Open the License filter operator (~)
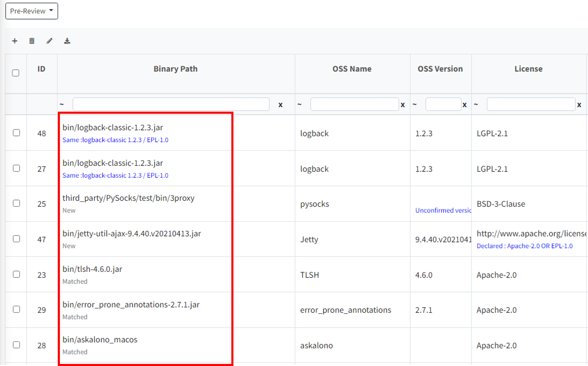Image resolution: width=588 pixels, height=366 pixels. coord(476,104)
